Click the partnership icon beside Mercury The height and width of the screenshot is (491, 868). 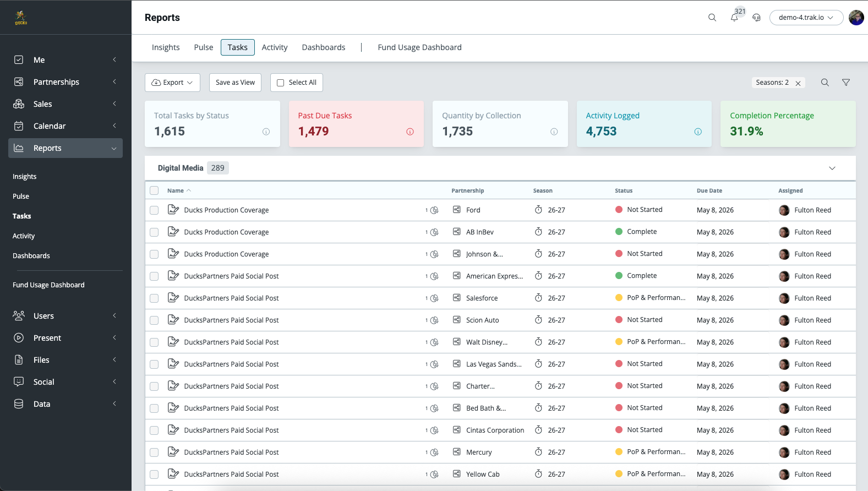pyautogui.click(x=457, y=452)
